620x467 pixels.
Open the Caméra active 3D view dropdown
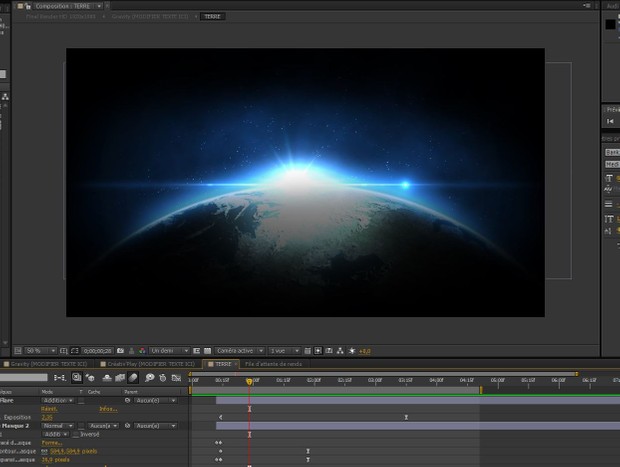pyautogui.click(x=240, y=351)
